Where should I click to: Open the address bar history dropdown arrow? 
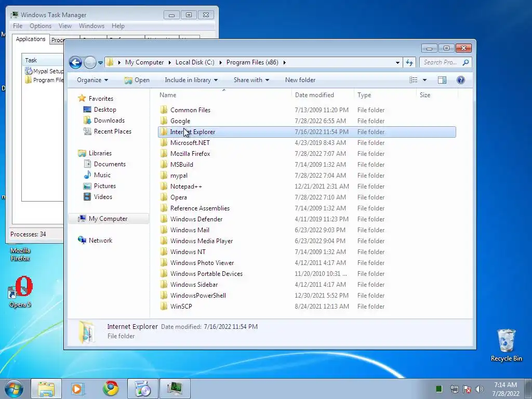[x=397, y=62]
